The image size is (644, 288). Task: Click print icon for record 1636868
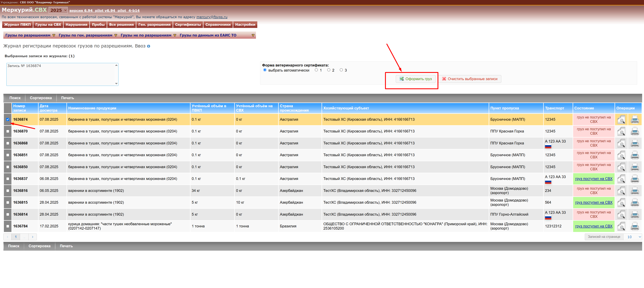635,143
